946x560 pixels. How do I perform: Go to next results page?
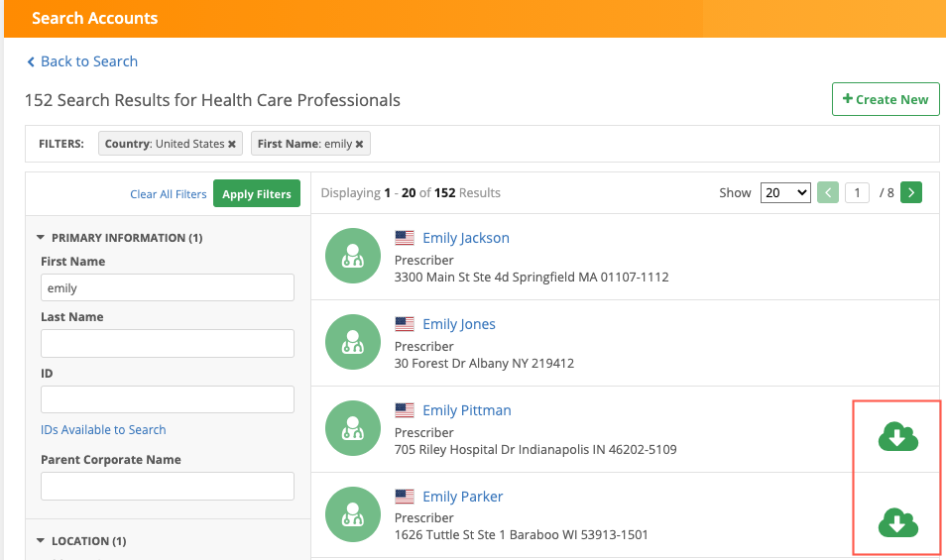912,193
